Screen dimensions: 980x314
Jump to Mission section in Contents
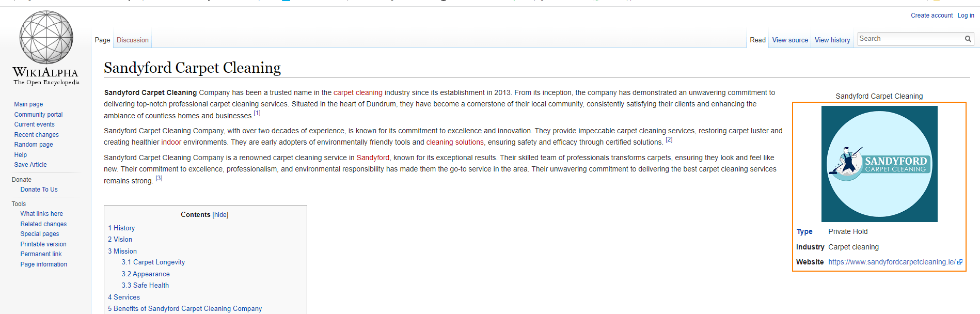tap(122, 252)
